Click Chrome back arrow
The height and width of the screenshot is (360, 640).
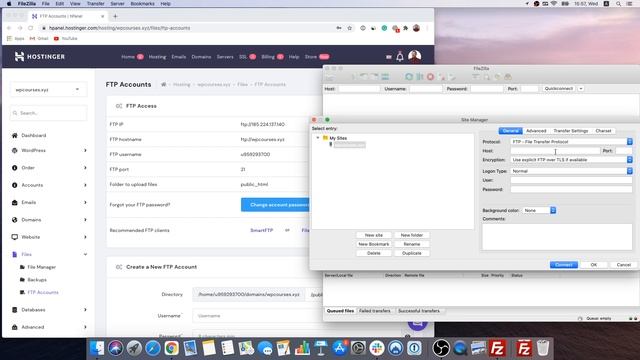(9, 28)
